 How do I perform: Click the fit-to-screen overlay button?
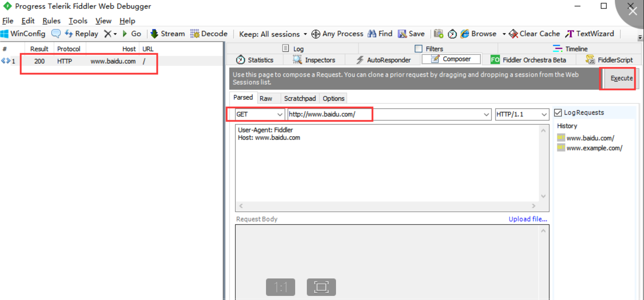tap(321, 287)
